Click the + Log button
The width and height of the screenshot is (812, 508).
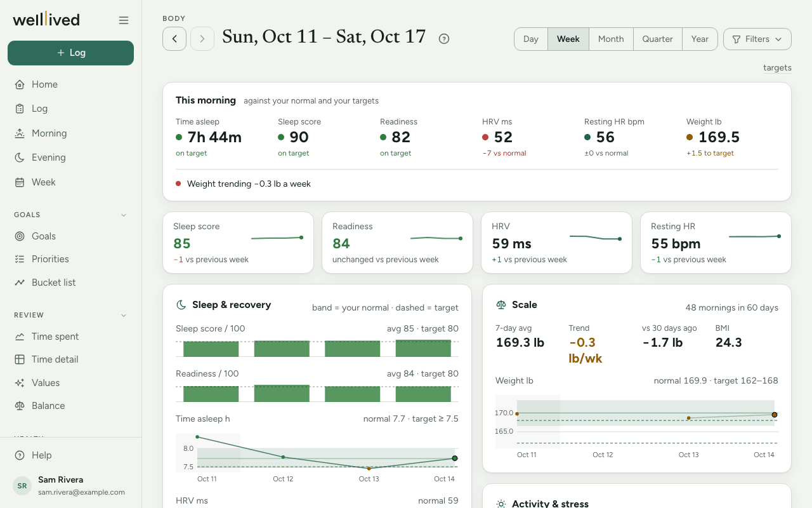tap(70, 53)
